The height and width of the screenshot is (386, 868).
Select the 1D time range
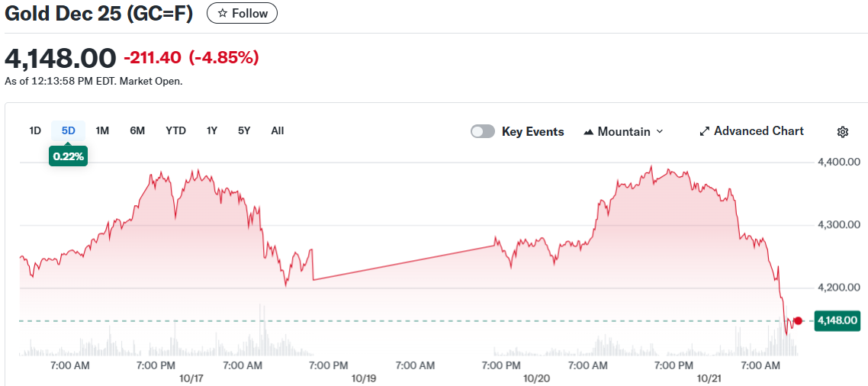click(35, 130)
